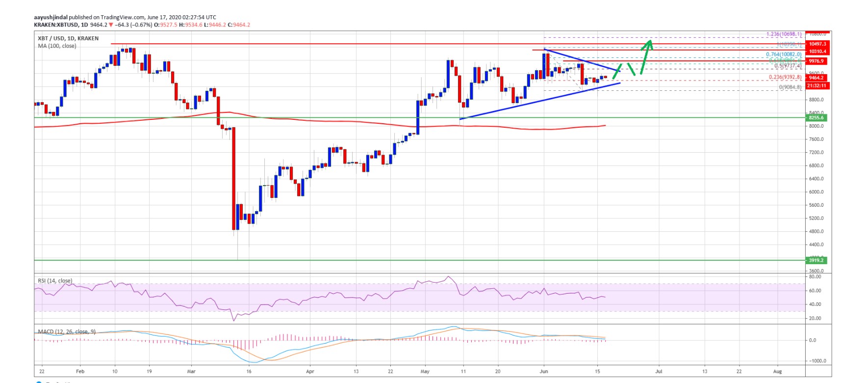This screenshot has width=868, height=383.
Task: Open the aayushjindal author name link
Action: click(x=51, y=17)
